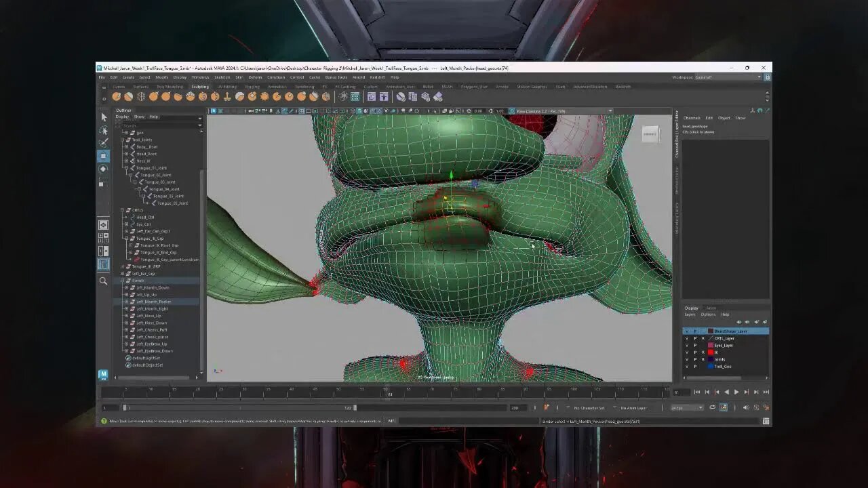Toggle playback P for Troll_Geo layer
Viewport: 868px width, 488px height.
tap(695, 367)
